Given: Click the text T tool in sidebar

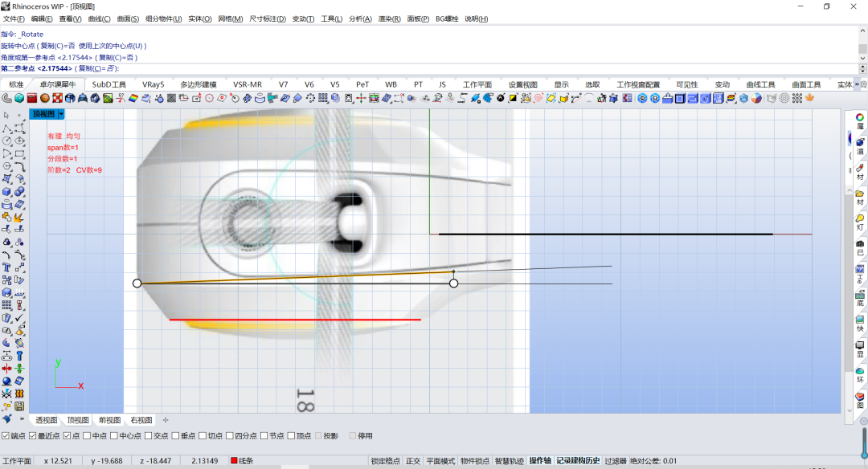Looking at the screenshot, I should click(6, 267).
